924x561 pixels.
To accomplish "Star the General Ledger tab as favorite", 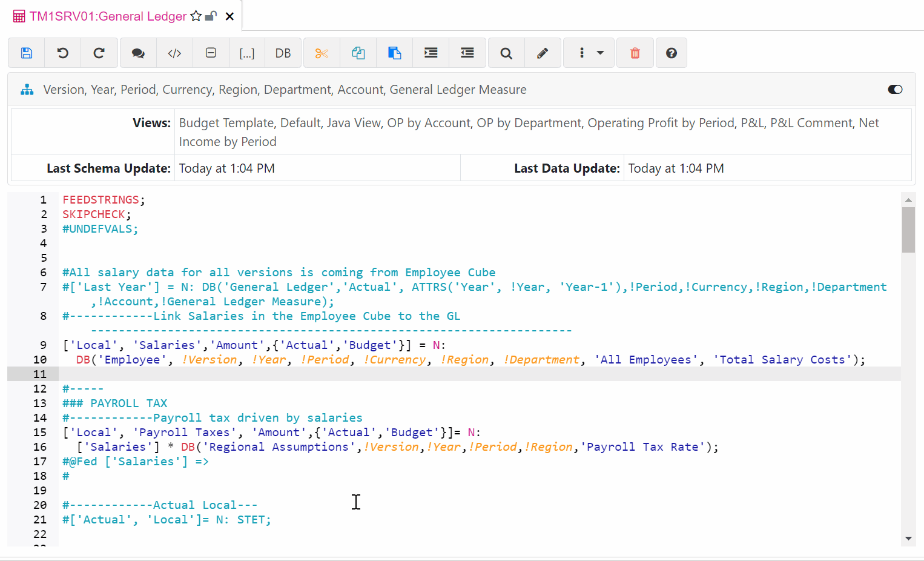I will tap(197, 16).
